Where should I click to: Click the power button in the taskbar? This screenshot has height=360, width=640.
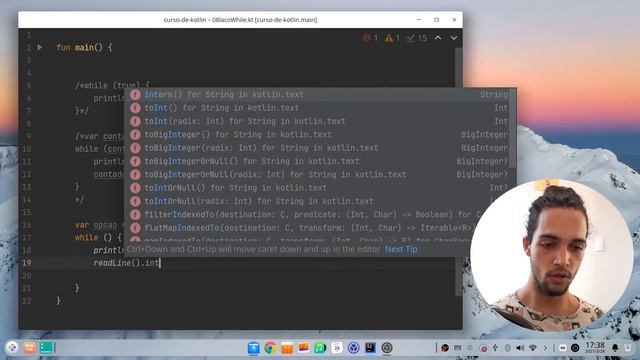[575, 348]
